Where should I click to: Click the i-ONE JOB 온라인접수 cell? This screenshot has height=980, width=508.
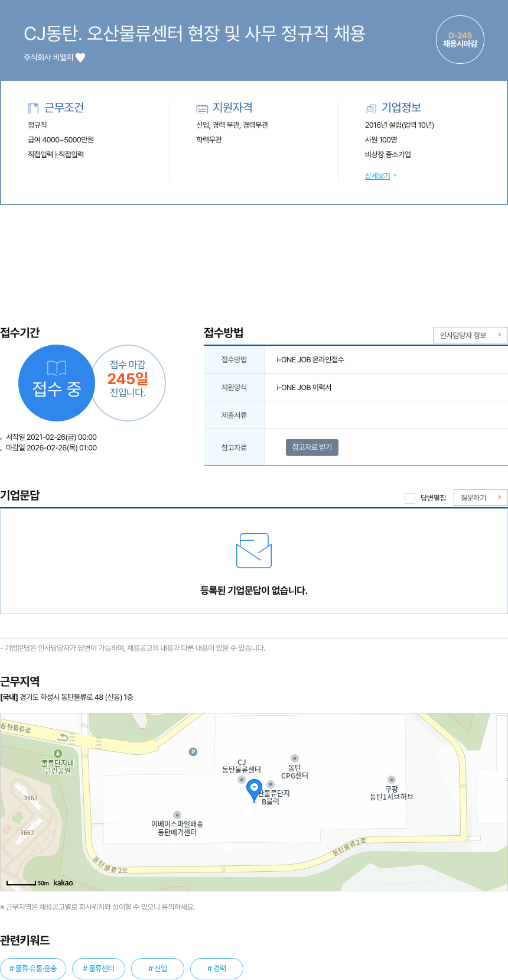click(x=386, y=359)
